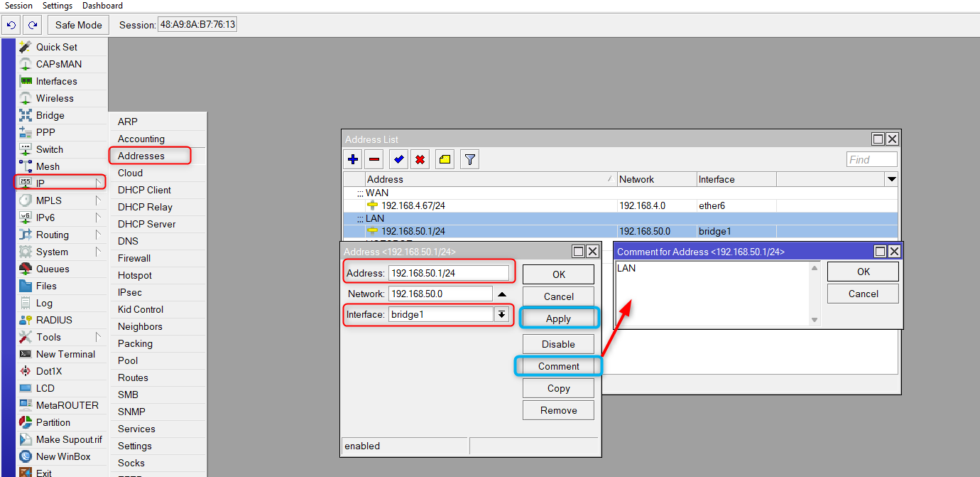Select Addresses in the IP submenu

point(141,156)
